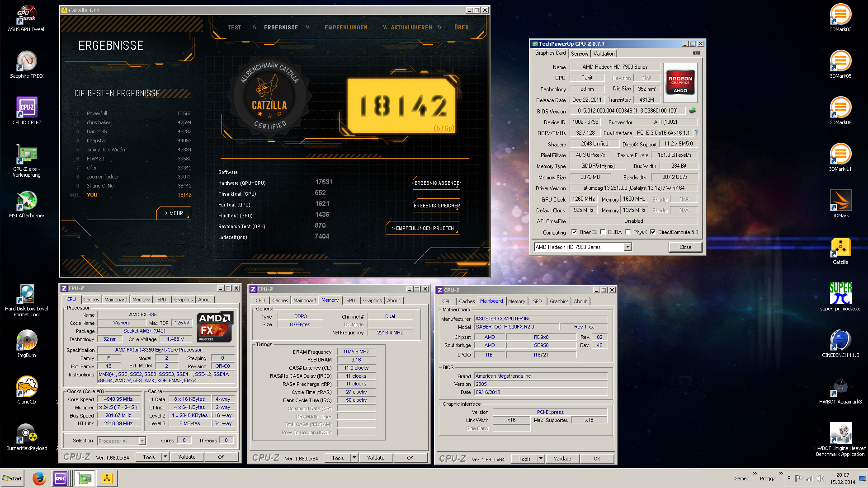This screenshot has width=868, height=488.
Task: Expand the GameZ toolbar chevron
Action: (755, 474)
